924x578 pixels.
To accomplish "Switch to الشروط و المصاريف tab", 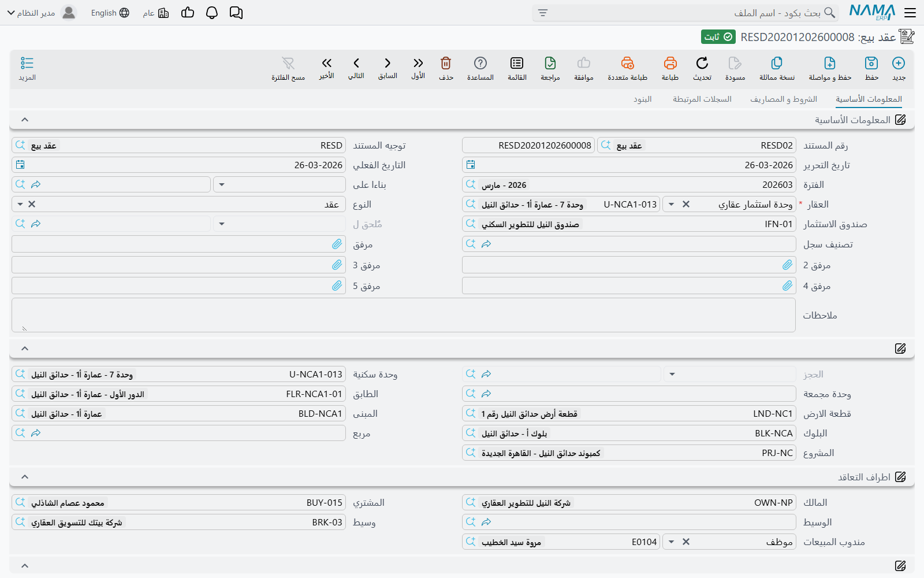I will (784, 99).
